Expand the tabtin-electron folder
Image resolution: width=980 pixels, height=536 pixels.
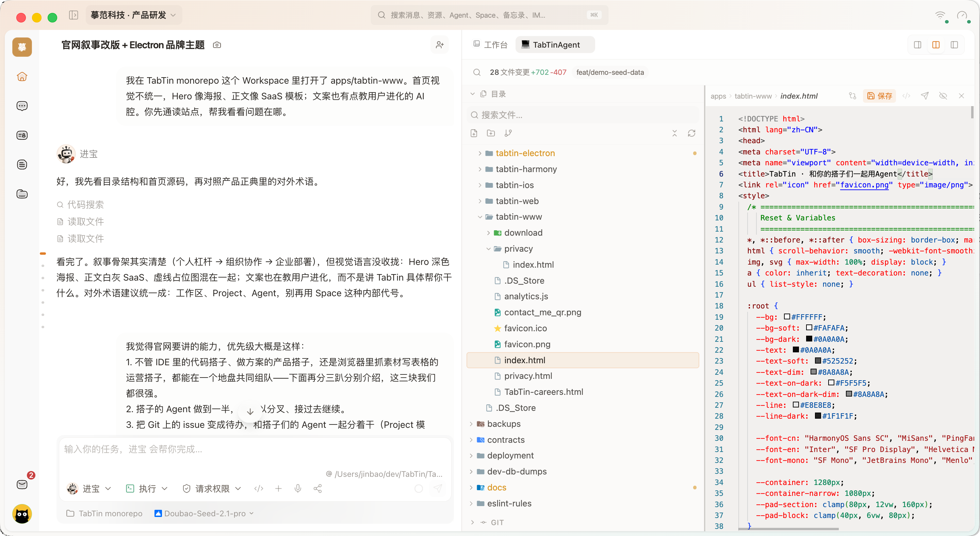click(x=479, y=153)
